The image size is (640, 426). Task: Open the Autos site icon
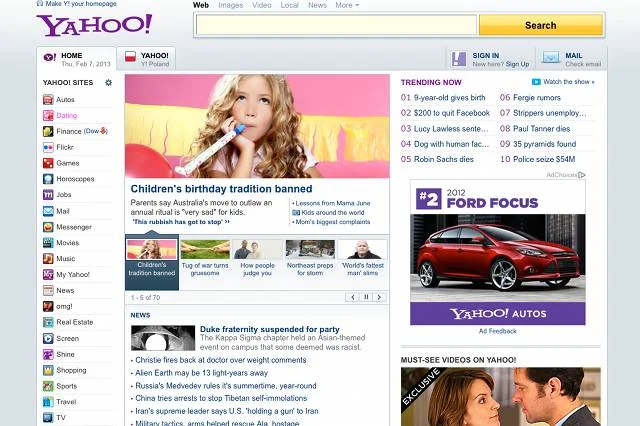[48, 100]
